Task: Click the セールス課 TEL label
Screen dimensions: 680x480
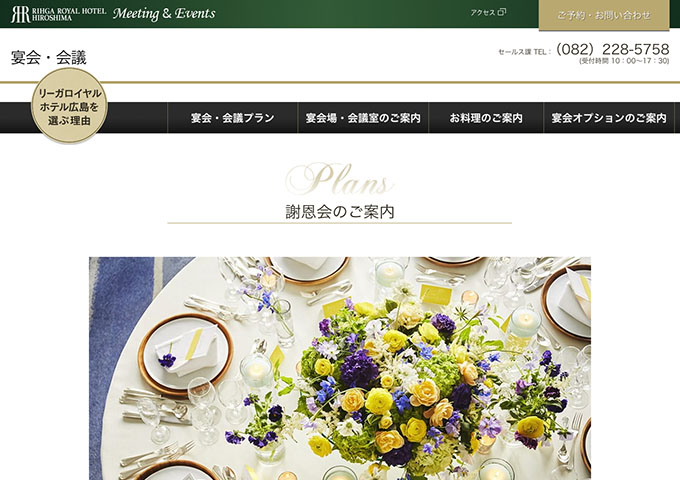Action: point(525,52)
